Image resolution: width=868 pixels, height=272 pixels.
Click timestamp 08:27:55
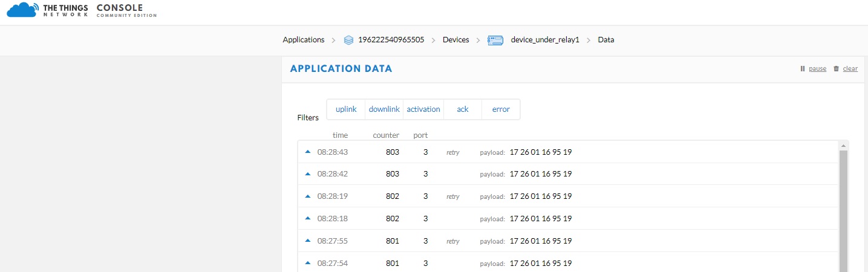pyautogui.click(x=333, y=241)
